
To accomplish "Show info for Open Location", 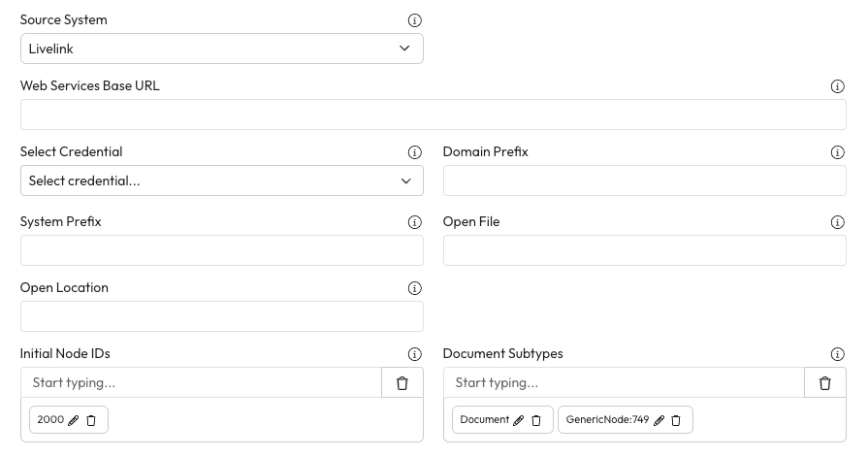I will point(415,288).
